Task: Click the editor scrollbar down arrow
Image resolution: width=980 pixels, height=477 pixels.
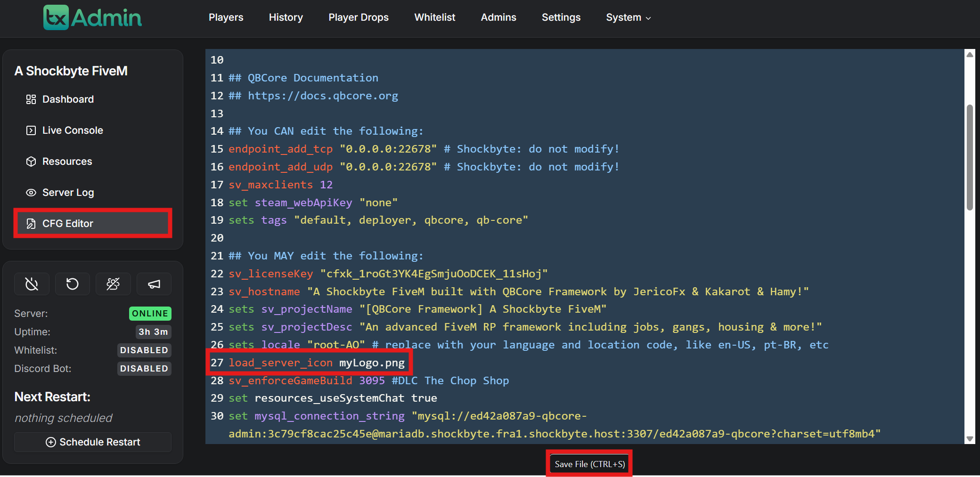Action: click(970, 438)
